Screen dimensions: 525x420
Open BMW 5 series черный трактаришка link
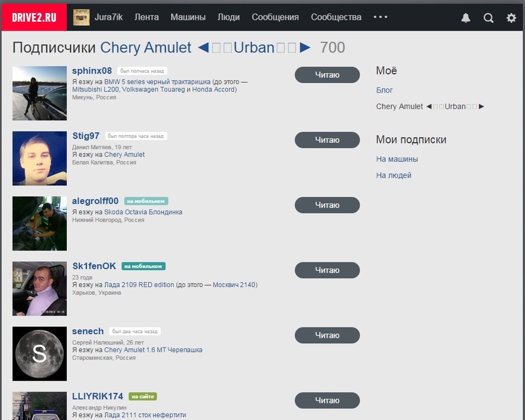pyautogui.click(x=157, y=81)
